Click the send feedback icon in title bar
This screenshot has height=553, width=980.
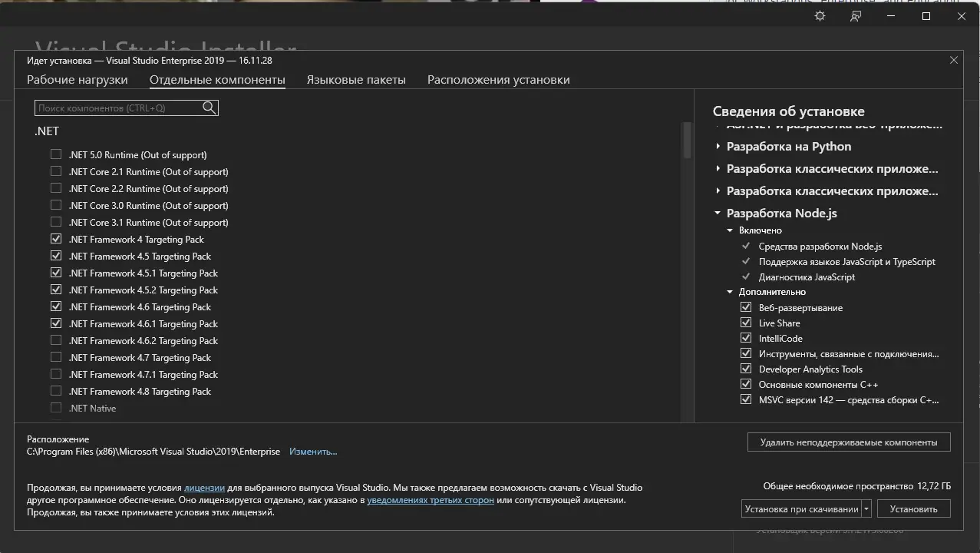[x=856, y=16]
